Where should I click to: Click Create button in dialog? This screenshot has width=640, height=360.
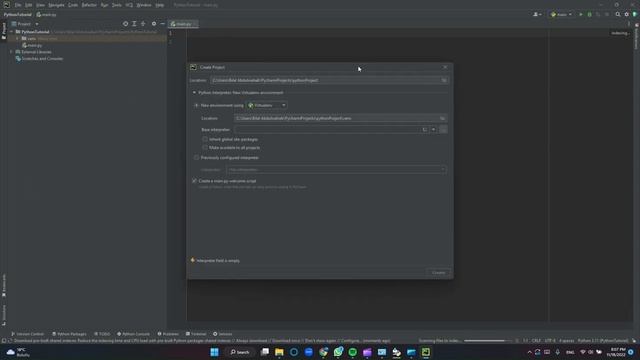(439, 272)
